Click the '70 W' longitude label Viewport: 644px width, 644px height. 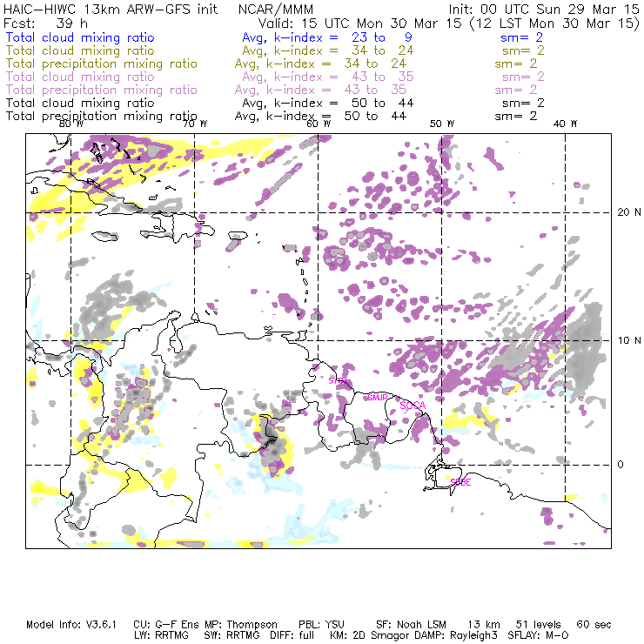195,124
